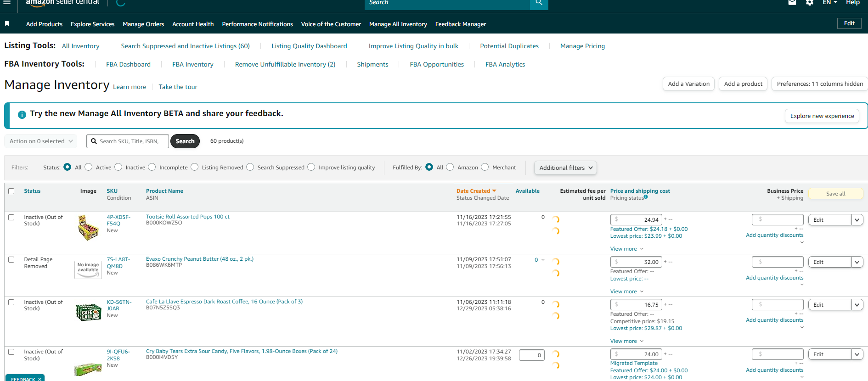Open the Cafe La Llave product thumbnail

pos(88,312)
